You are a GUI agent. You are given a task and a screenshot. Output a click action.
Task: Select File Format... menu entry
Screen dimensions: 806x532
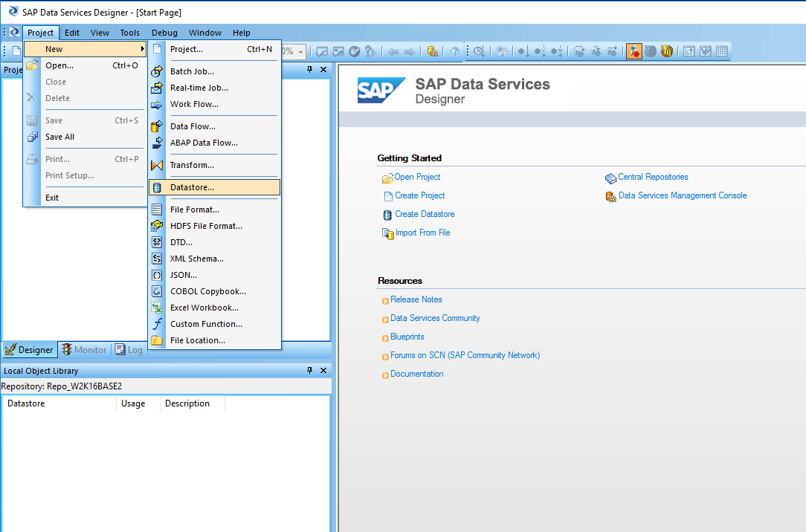(x=214, y=210)
